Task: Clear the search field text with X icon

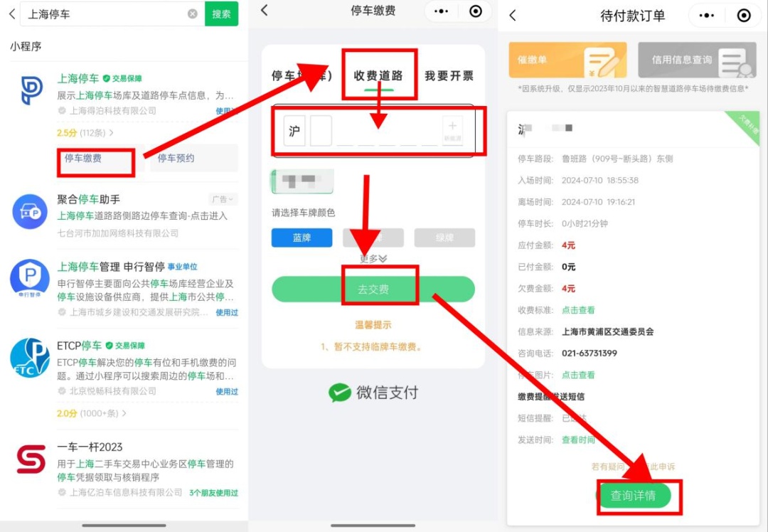Action: [193, 14]
